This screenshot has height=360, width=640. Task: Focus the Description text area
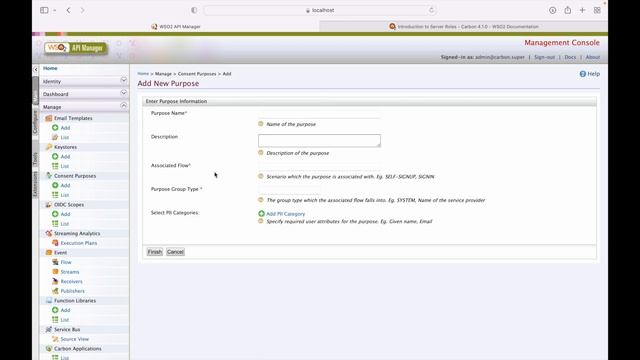[x=319, y=140]
